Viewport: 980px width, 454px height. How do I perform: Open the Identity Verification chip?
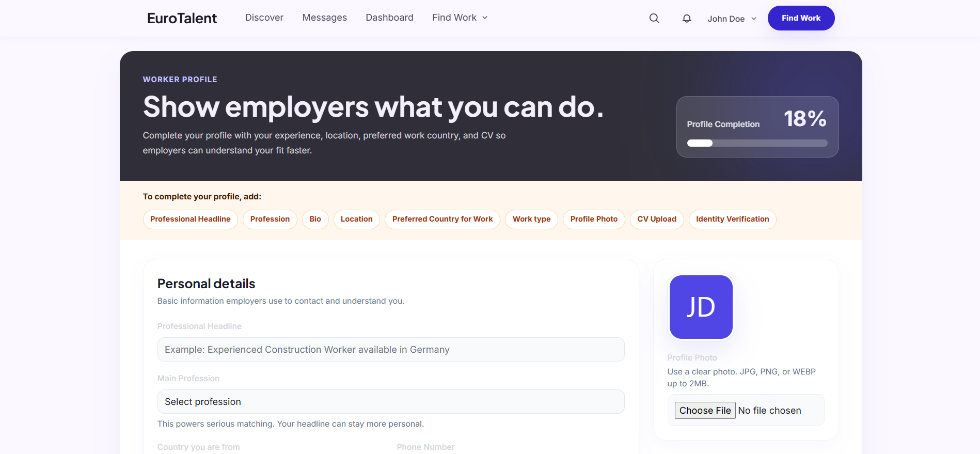coord(733,219)
